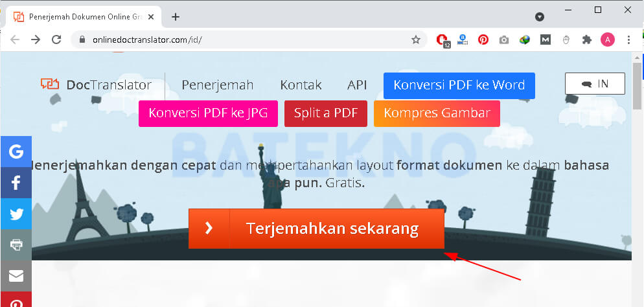The image size is (644, 307).
Task: Open Chrome three-dot menu
Action: (x=629, y=40)
